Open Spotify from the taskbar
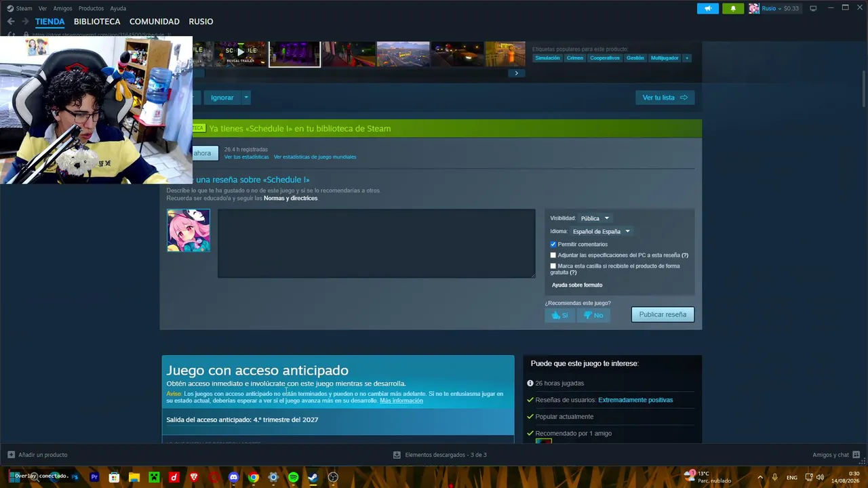 pyautogui.click(x=293, y=477)
